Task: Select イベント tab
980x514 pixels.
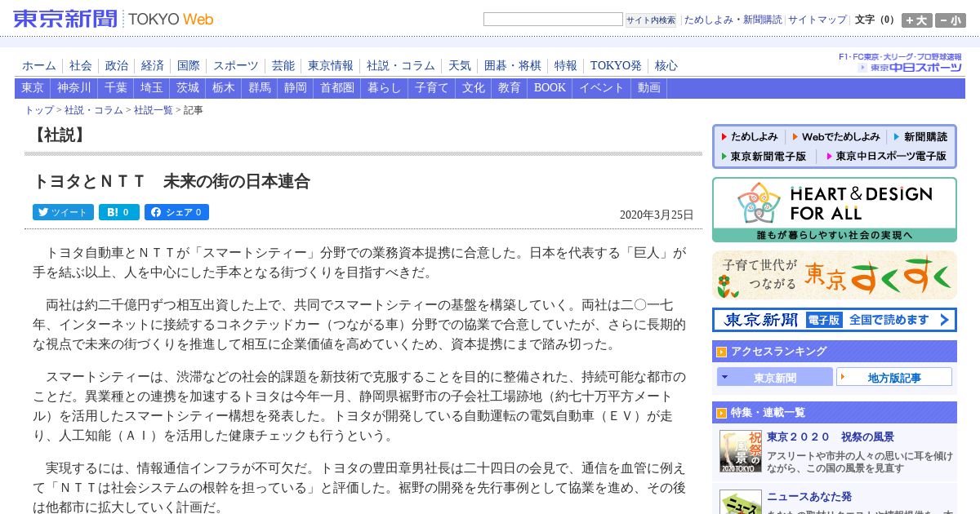Action: click(x=602, y=88)
